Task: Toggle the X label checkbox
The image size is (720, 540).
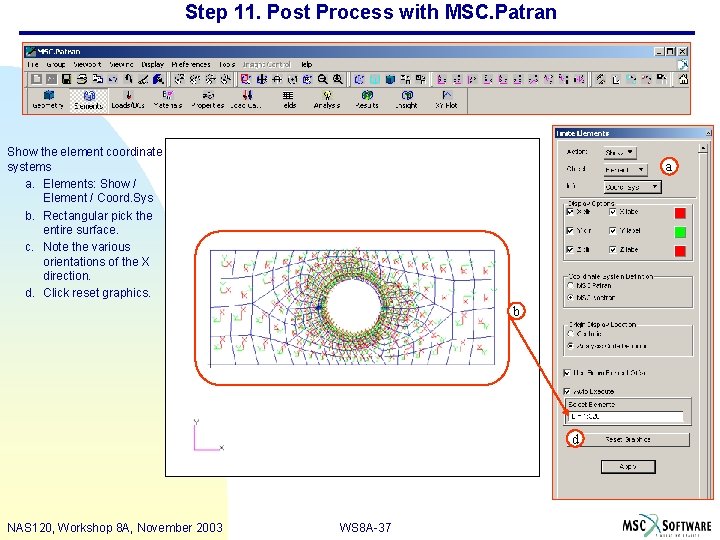Action: pos(613,212)
